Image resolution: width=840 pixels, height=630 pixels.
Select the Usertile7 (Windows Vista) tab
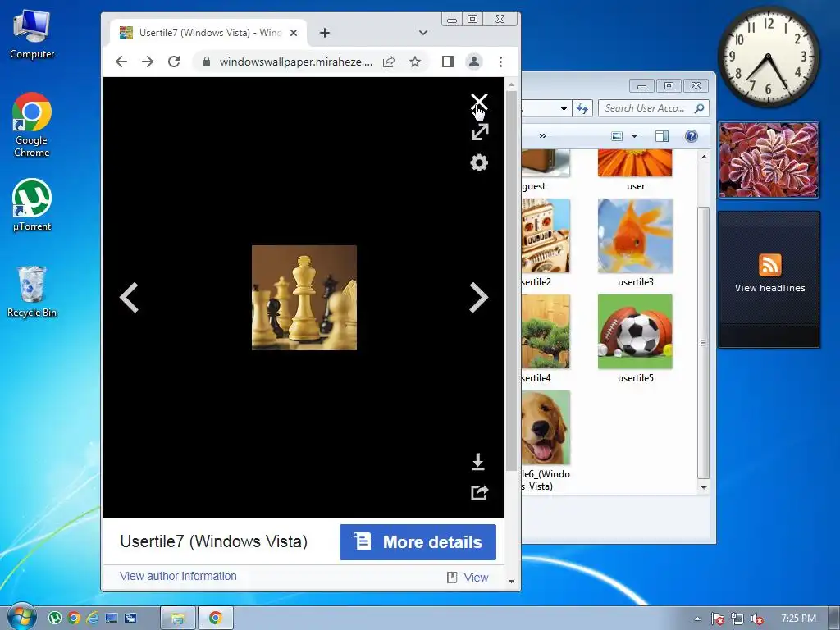[209, 33]
